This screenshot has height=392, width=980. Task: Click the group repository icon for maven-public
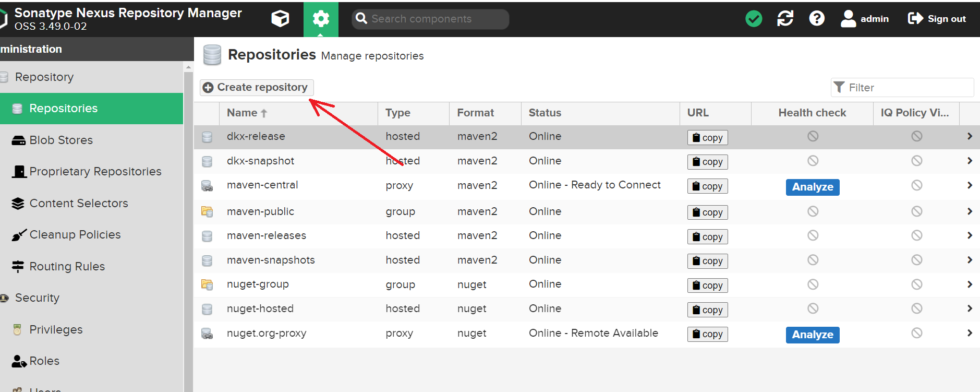pyautogui.click(x=207, y=211)
